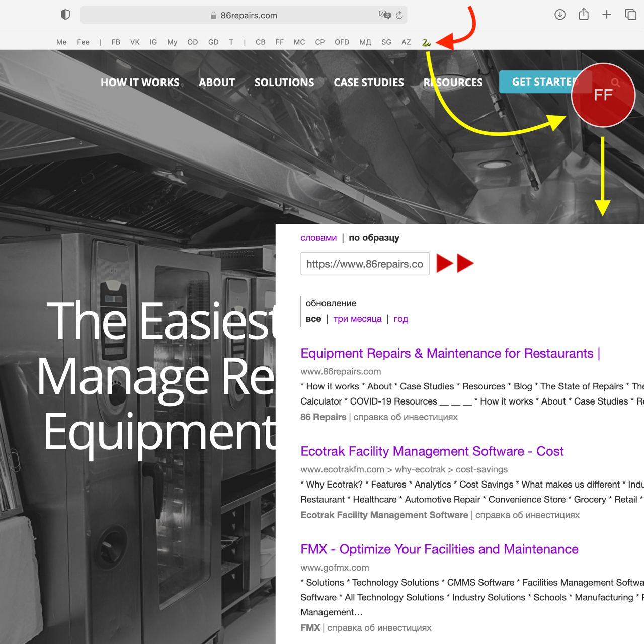Reload the page with the refresh icon

(399, 15)
